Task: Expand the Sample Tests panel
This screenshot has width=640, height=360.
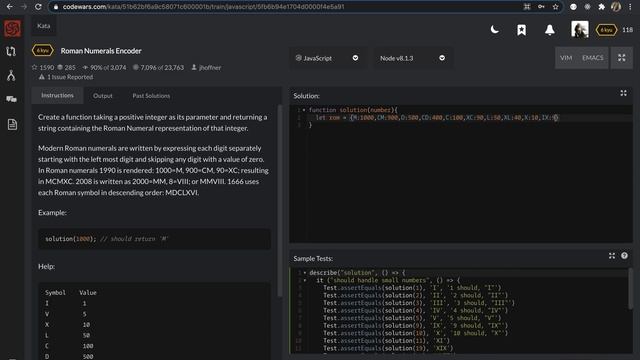Action: tap(611, 256)
